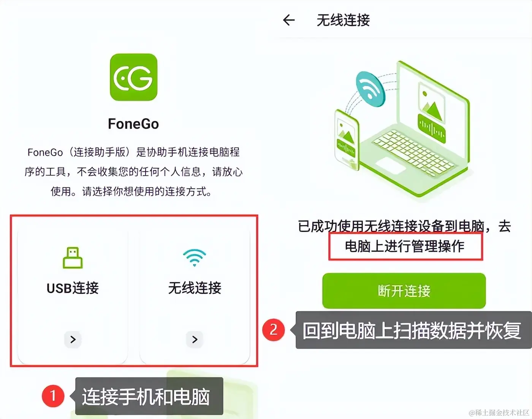Select the teal Wi-Fi signal icon
The width and height of the screenshot is (532, 419).
[x=195, y=258]
